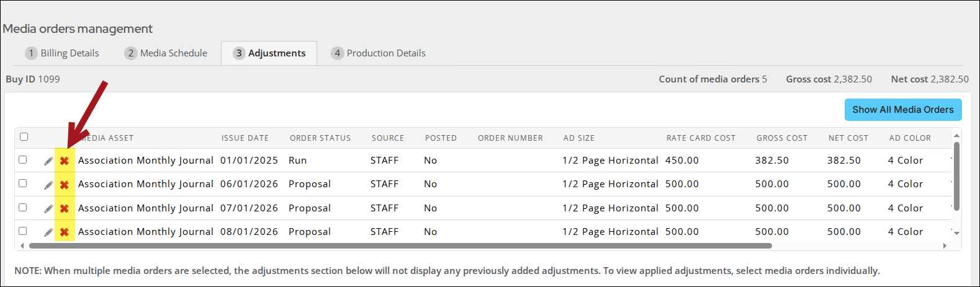This screenshot has height=287, width=980.
Task: Select the Adjustments tab
Action: pos(269,53)
